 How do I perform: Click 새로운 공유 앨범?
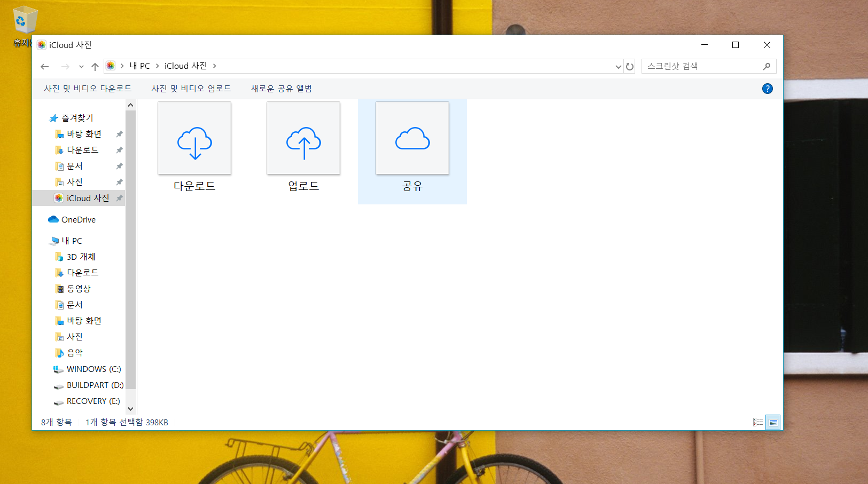(281, 89)
